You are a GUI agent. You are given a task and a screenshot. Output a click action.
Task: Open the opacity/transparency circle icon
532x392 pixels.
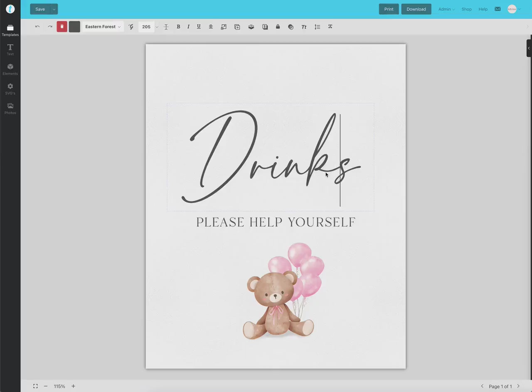click(x=291, y=27)
